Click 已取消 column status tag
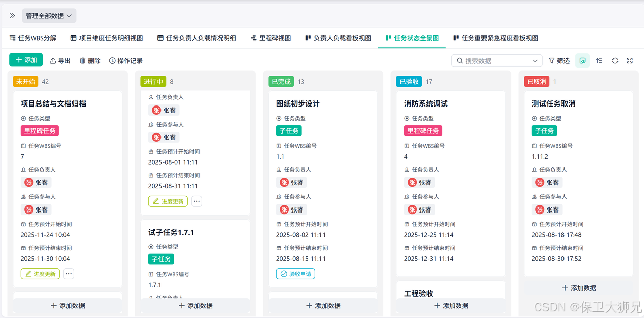 pos(537,81)
